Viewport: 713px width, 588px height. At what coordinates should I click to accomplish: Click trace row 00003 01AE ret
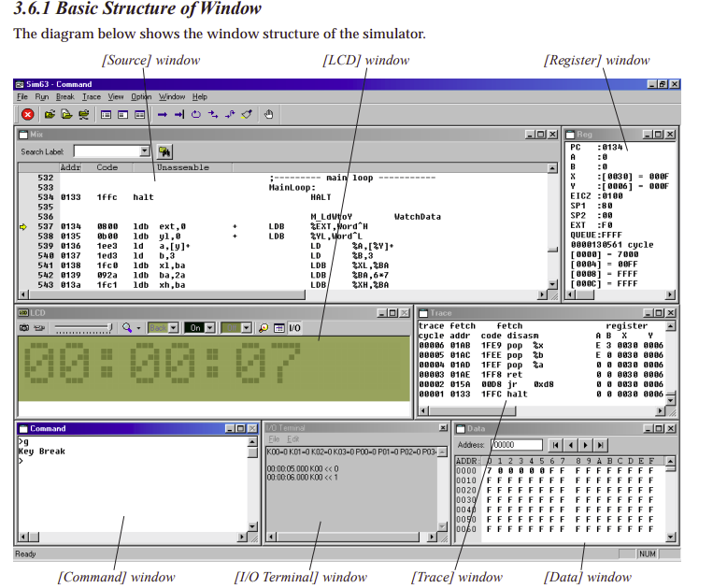(x=541, y=375)
